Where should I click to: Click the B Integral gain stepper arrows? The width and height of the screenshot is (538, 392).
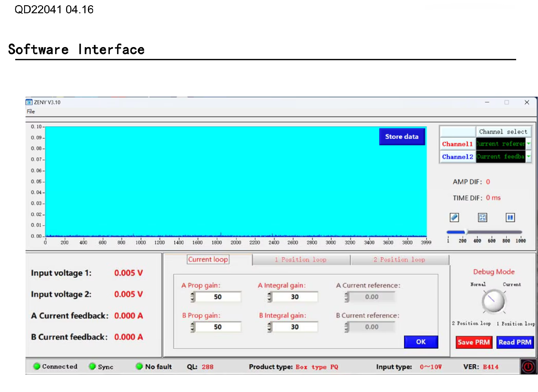tap(270, 327)
